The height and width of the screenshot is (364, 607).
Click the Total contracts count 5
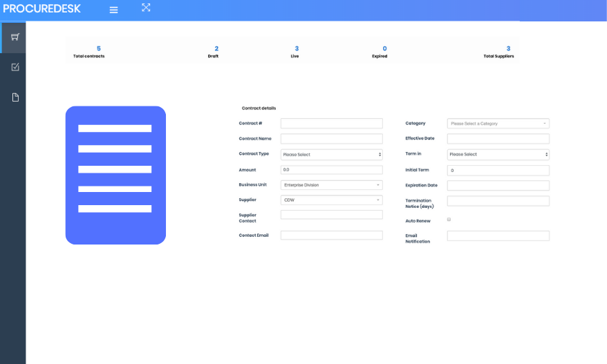[x=99, y=48]
